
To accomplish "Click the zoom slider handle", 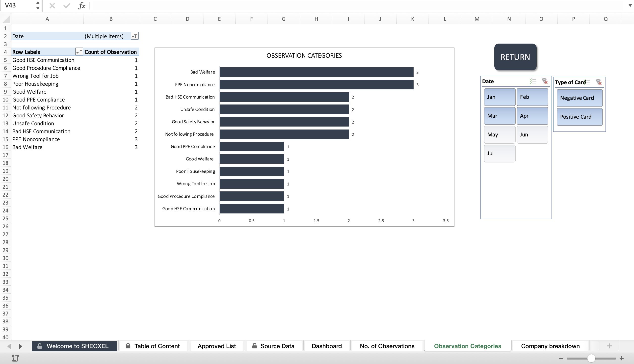I will [x=591, y=358].
